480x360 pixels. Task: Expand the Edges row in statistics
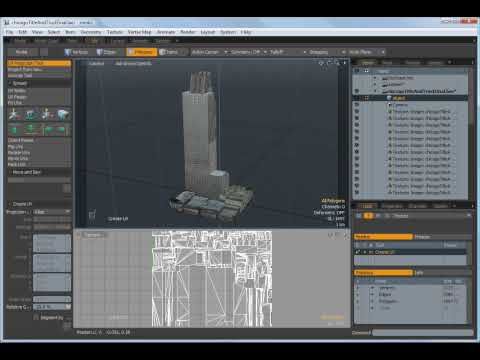(x=372, y=294)
